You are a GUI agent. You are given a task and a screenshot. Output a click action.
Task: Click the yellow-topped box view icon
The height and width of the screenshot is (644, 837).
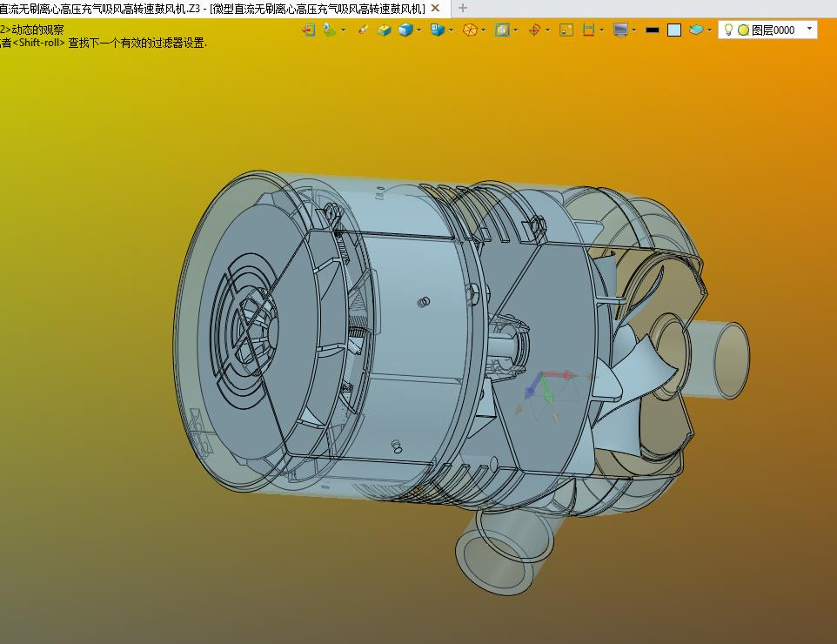tap(384, 30)
